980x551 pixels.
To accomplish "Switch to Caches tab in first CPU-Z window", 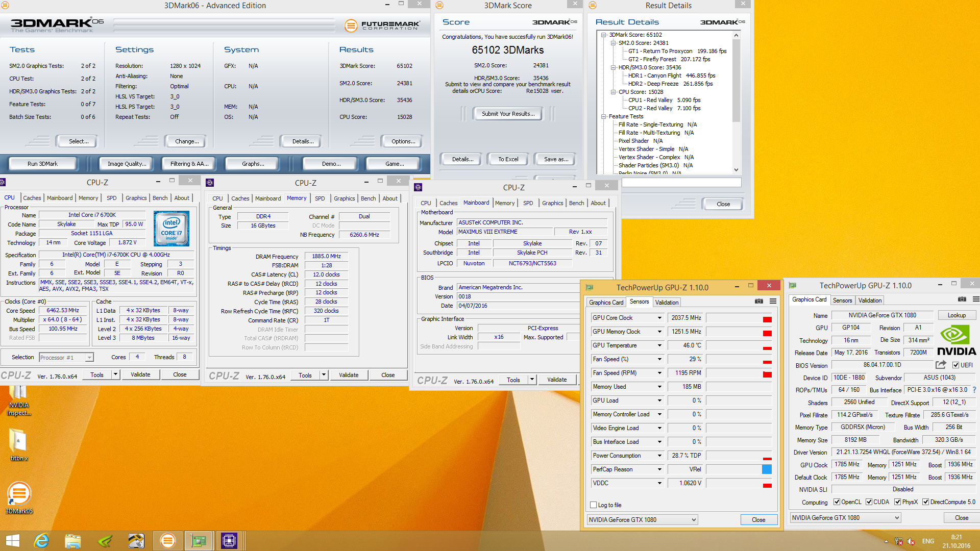I will click(32, 198).
